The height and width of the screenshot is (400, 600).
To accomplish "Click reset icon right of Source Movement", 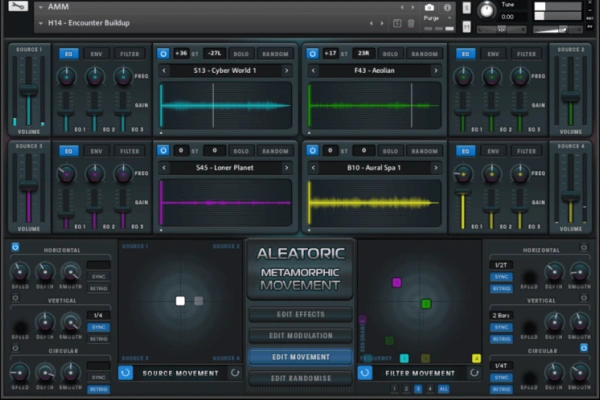I will (x=235, y=373).
